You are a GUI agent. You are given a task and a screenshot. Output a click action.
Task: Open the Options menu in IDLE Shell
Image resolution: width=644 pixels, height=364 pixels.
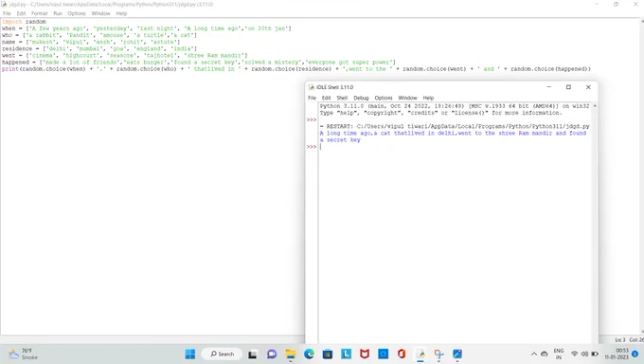click(x=384, y=98)
